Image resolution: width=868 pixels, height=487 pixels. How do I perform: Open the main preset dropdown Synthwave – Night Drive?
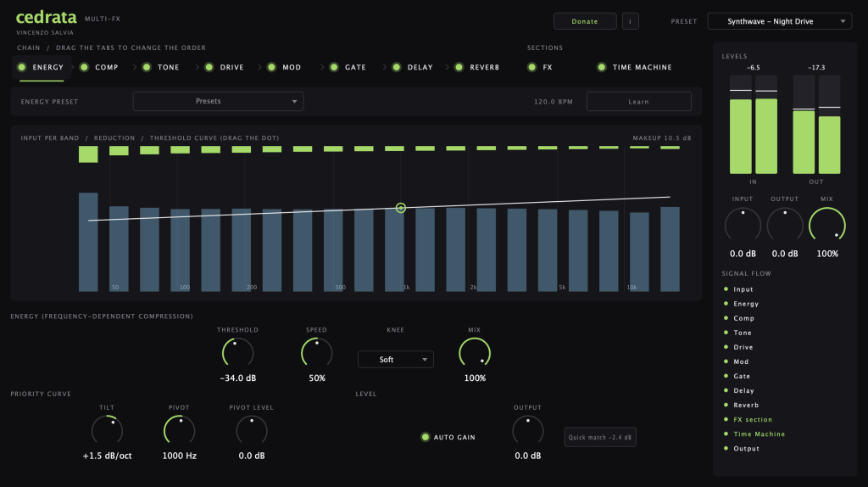click(780, 21)
